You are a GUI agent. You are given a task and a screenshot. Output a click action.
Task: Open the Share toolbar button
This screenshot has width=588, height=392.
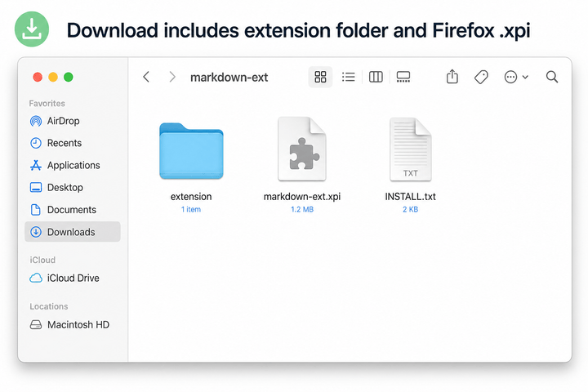[x=452, y=77]
